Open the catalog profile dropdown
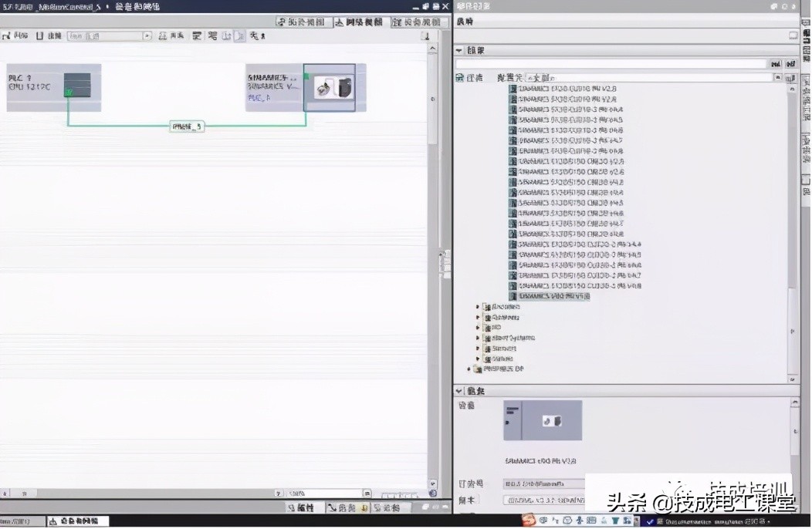 (778, 78)
